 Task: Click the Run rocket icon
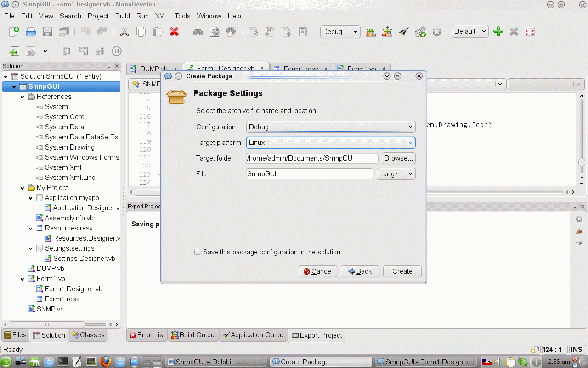coord(404,32)
